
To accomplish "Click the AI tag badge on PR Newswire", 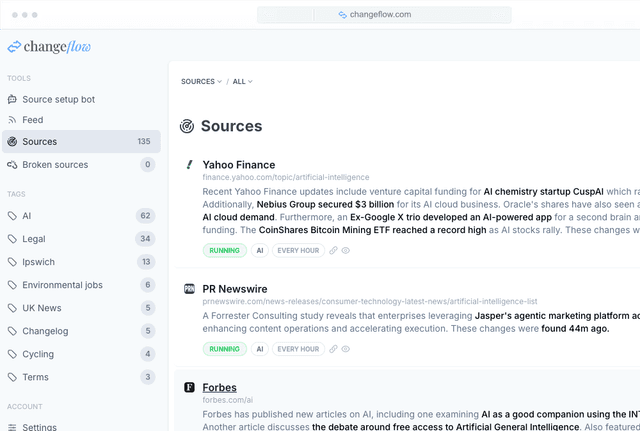I will pos(260,349).
